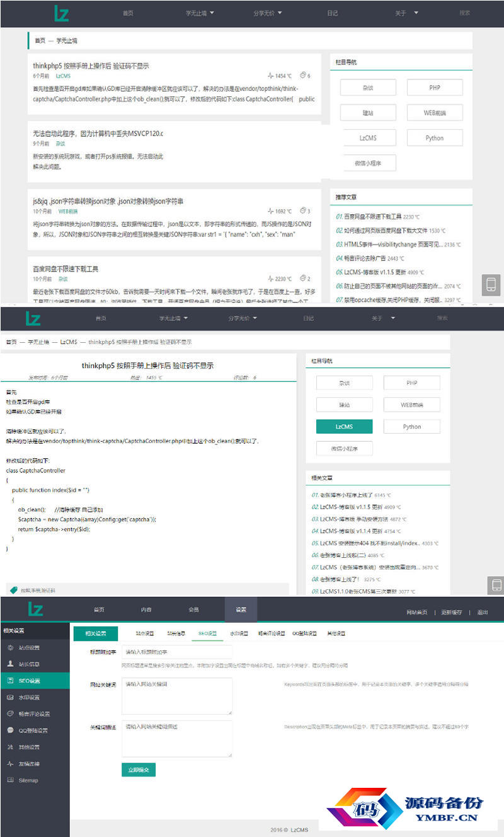Open the post titled thinkphp5 按照手册上操作后 验证码不显示

[91, 66]
